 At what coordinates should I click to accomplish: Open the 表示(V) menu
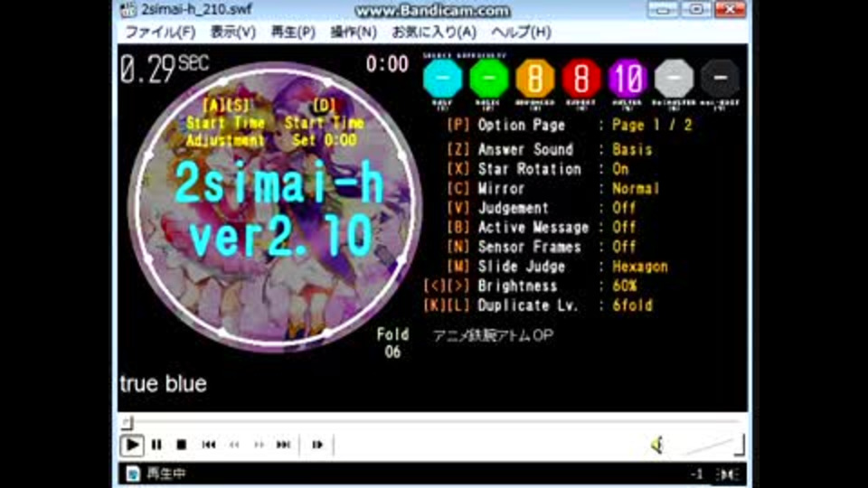[233, 33]
